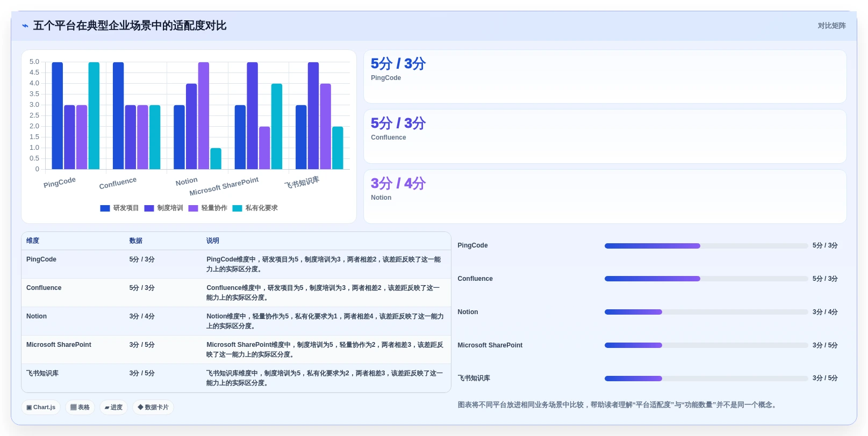Open the PingCode 5分 / 3分 data card

[605, 77]
